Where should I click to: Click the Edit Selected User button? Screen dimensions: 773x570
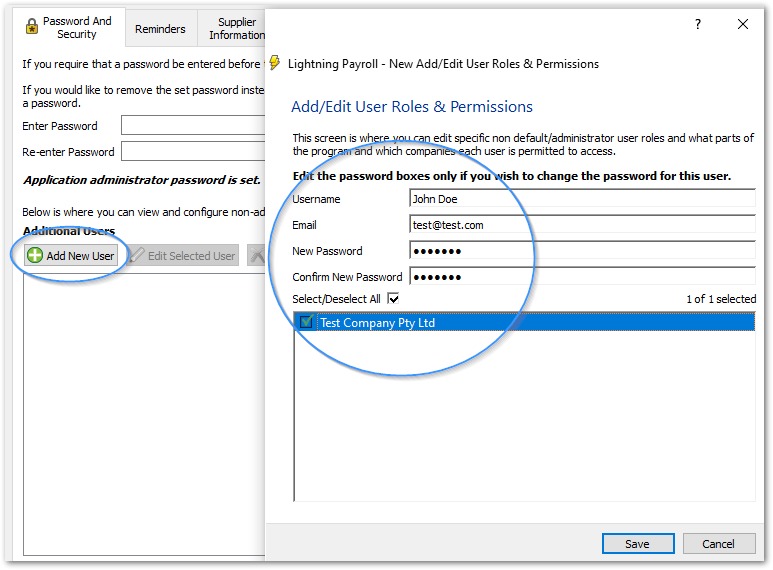click(183, 255)
